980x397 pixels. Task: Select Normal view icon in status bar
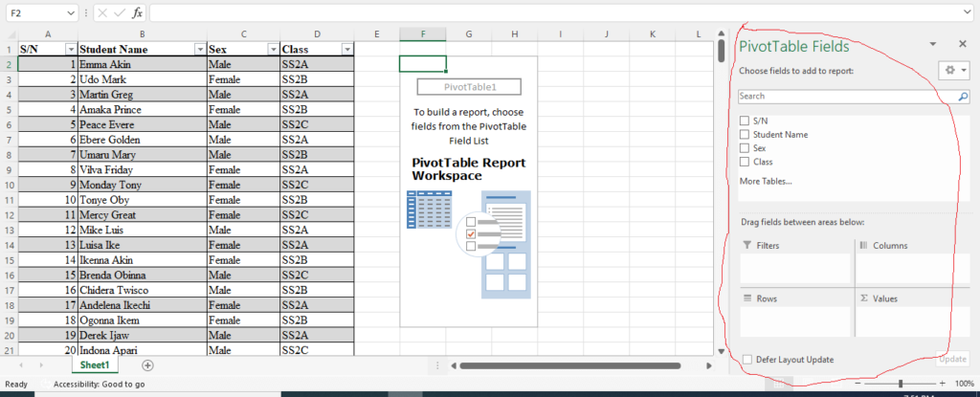click(x=779, y=384)
